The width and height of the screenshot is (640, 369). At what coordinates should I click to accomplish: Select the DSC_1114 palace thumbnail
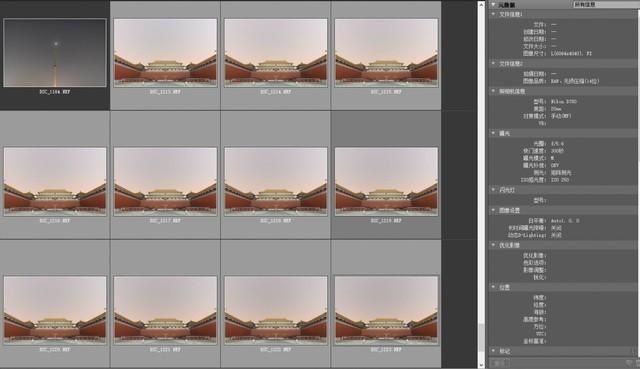[x=276, y=53]
